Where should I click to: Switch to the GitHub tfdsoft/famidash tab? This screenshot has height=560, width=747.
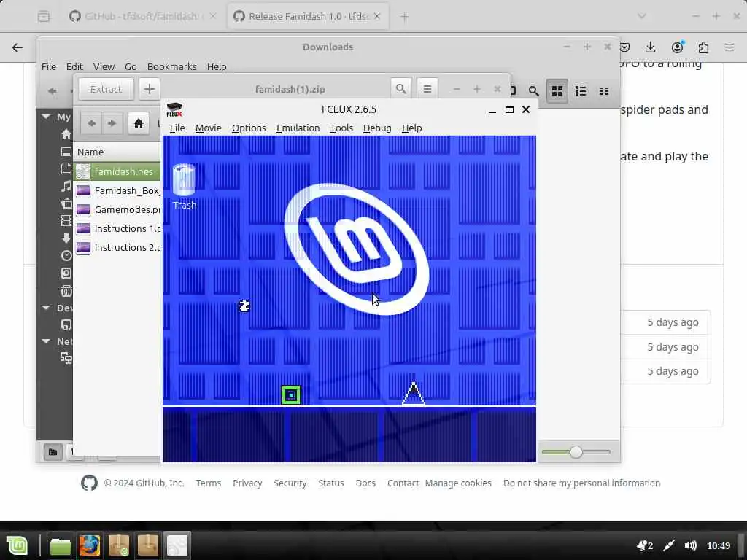click(x=142, y=16)
